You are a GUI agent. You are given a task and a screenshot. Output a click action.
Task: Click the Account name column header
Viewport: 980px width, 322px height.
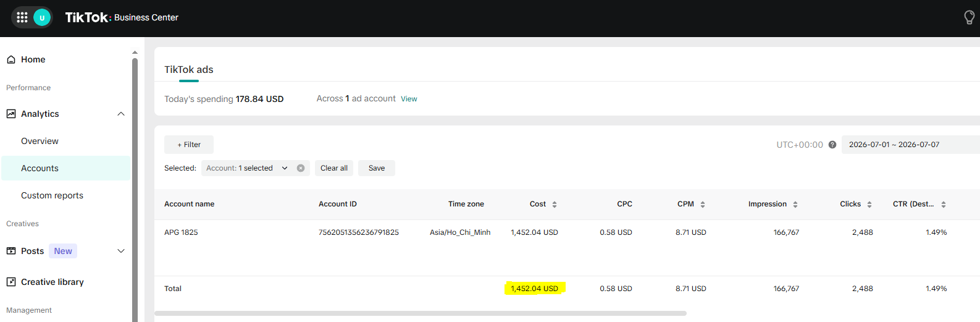pyautogui.click(x=190, y=204)
